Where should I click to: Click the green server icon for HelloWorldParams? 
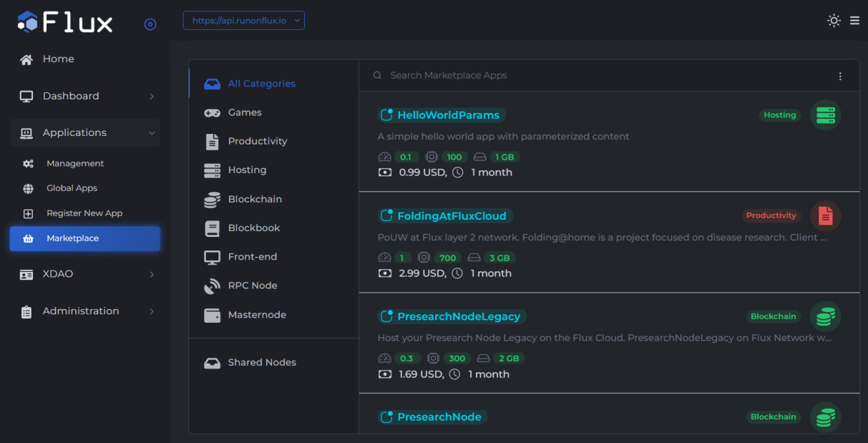coord(825,115)
